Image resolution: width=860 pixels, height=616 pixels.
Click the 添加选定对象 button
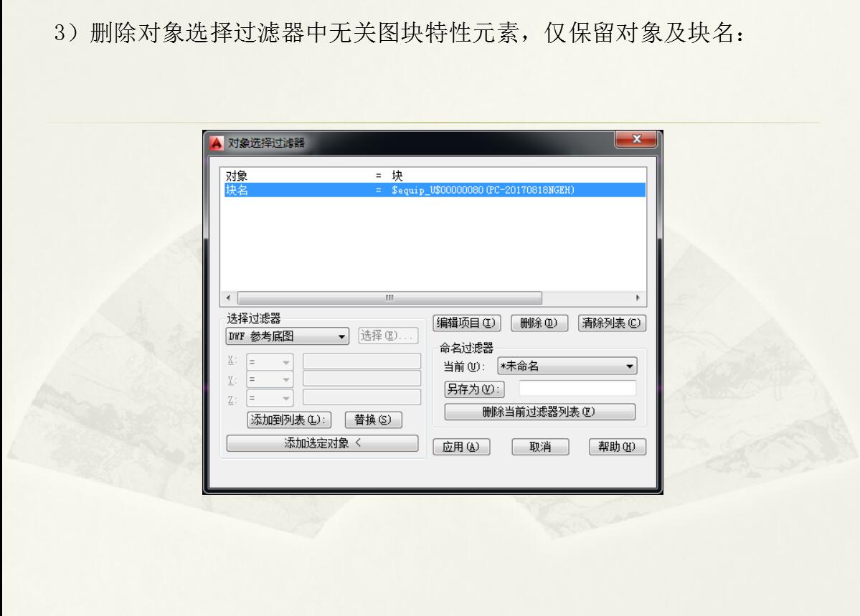(x=322, y=444)
